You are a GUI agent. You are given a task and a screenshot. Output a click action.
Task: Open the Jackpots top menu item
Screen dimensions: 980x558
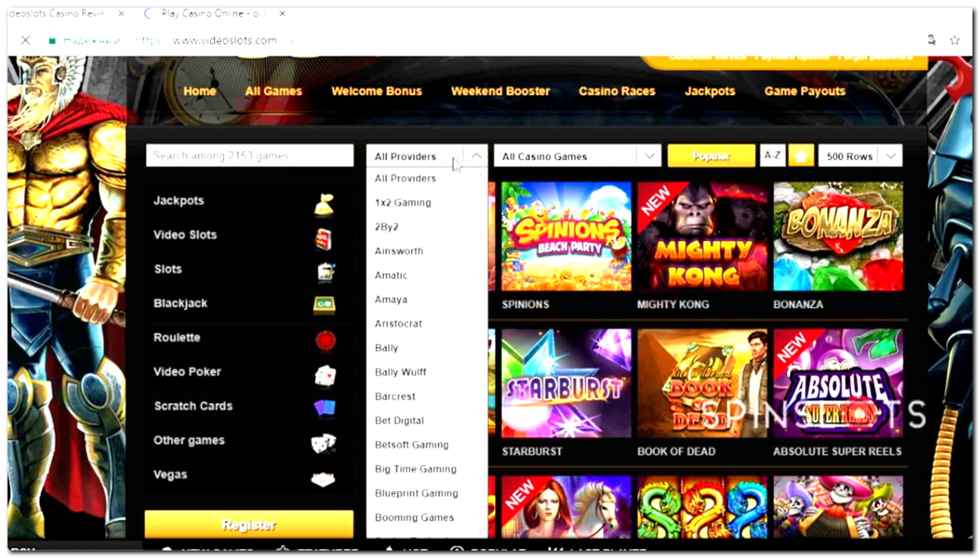[710, 91]
